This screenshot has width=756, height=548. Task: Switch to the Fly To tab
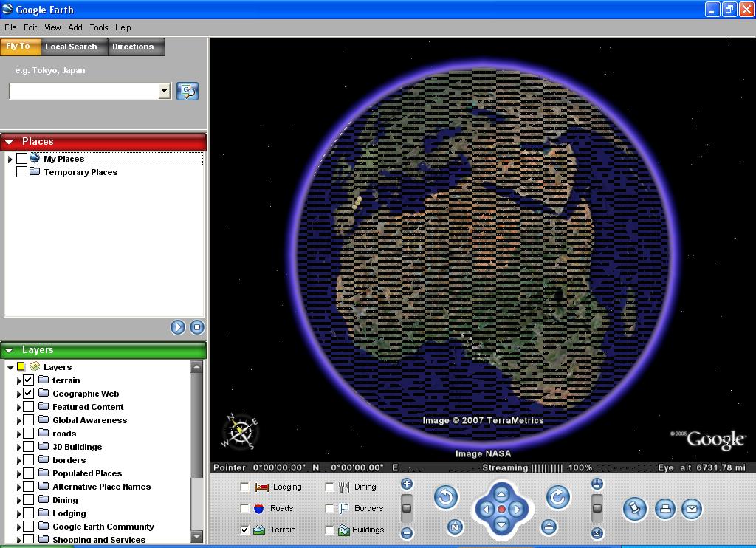tap(20, 47)
